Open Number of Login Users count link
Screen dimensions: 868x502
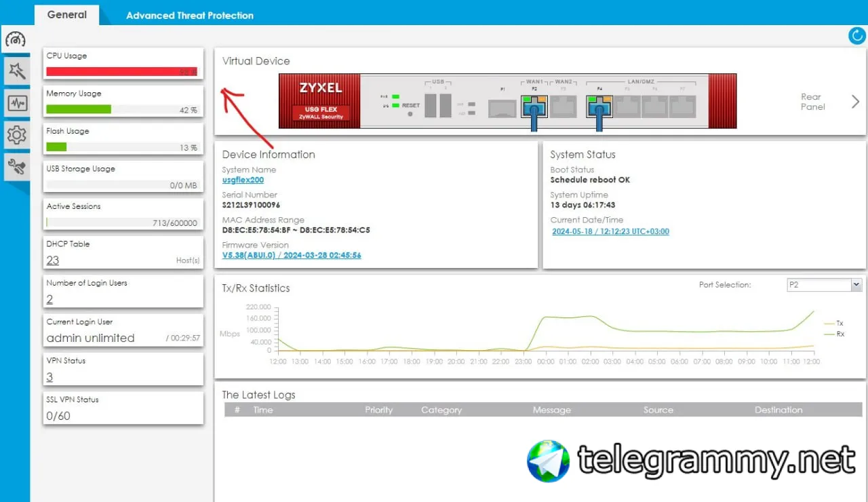50,299
